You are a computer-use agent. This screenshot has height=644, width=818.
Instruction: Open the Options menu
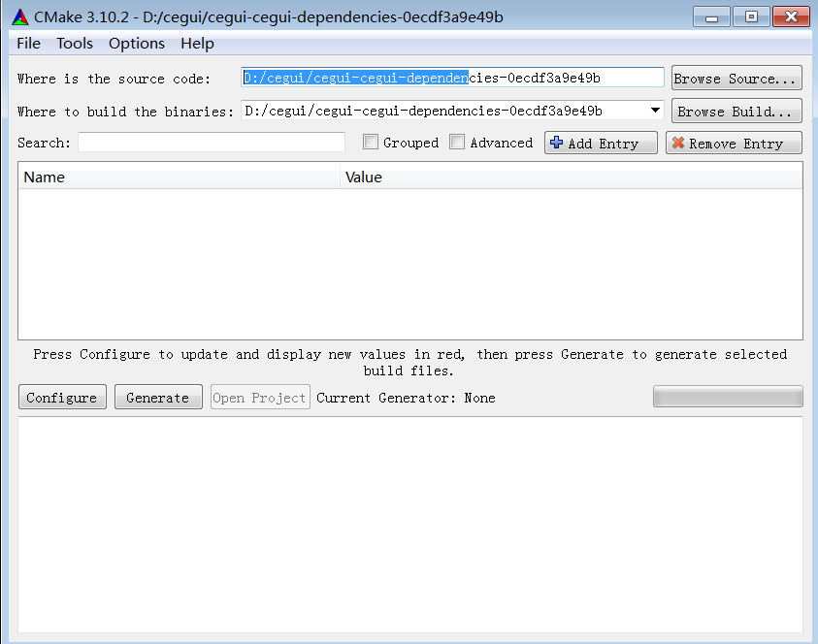[137, 44]
